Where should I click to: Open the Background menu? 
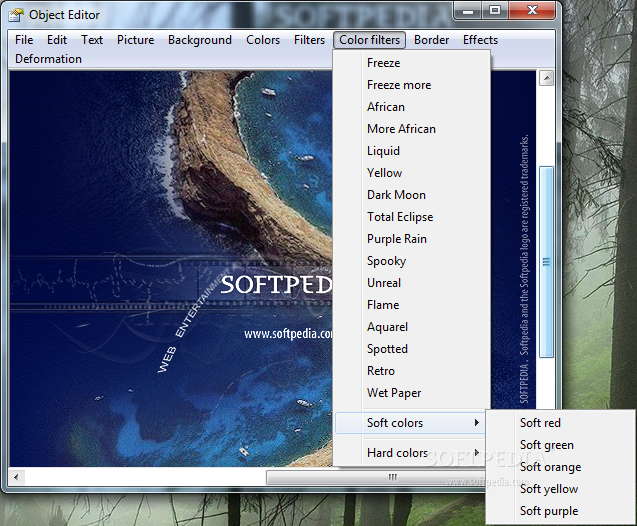pyautogui.click(x=200, y=40)
